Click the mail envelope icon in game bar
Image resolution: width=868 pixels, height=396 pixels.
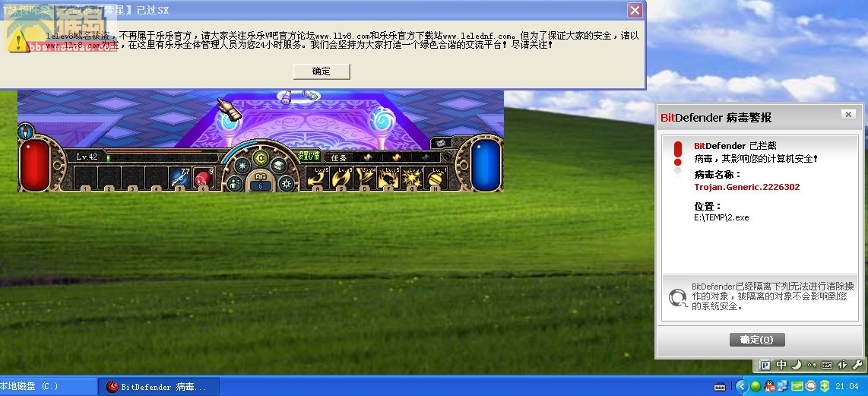coord(440,143)
